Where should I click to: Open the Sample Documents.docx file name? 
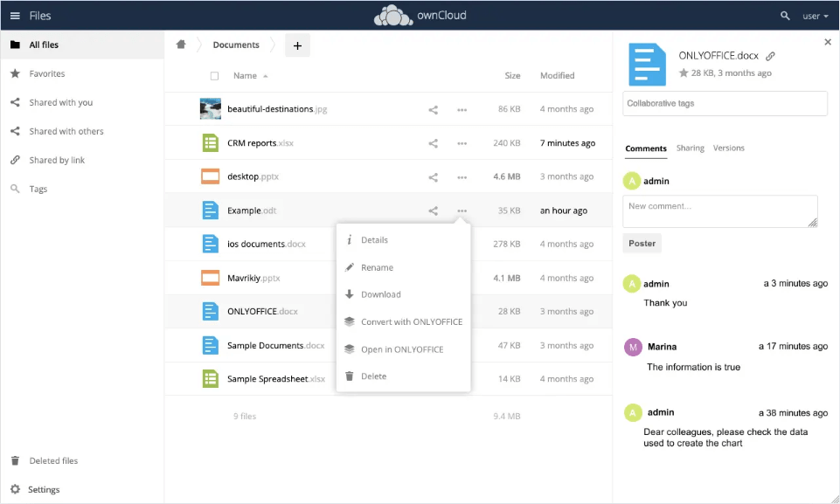tap(276, 345)
